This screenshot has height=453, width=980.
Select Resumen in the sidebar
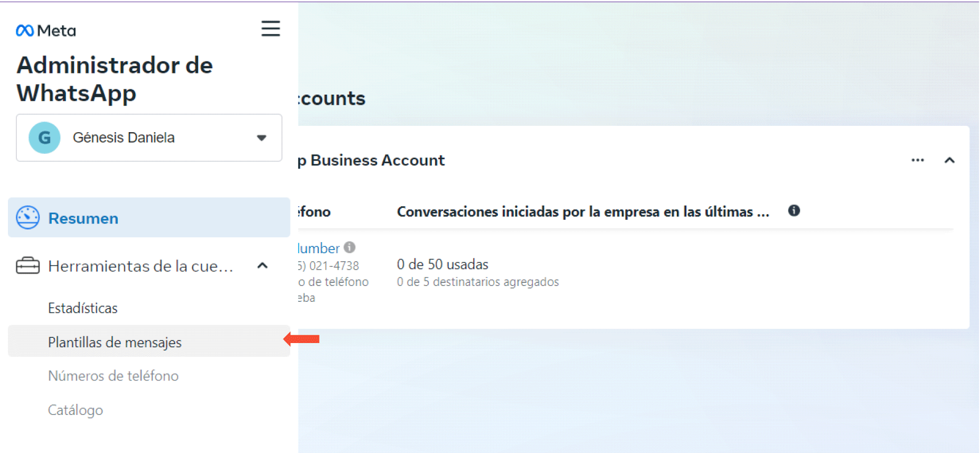point(149,218)
